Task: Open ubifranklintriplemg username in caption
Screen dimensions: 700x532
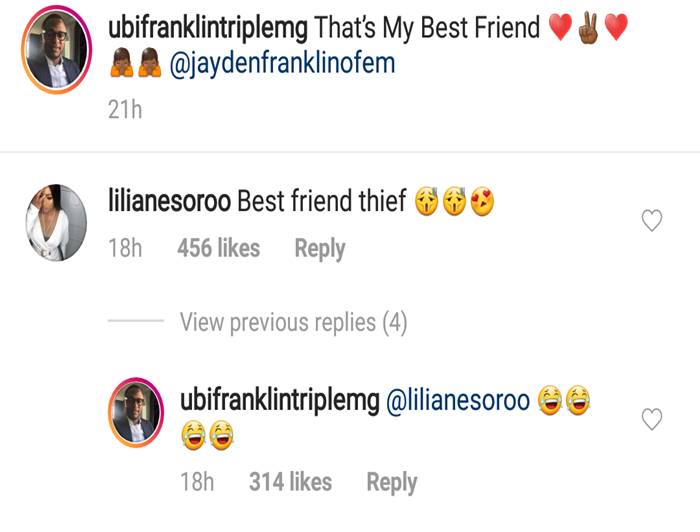Action: pos(208,28)
